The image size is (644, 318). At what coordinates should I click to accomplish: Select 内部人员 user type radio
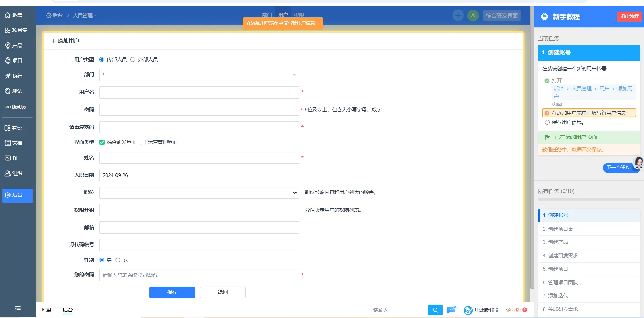[102, 60]
